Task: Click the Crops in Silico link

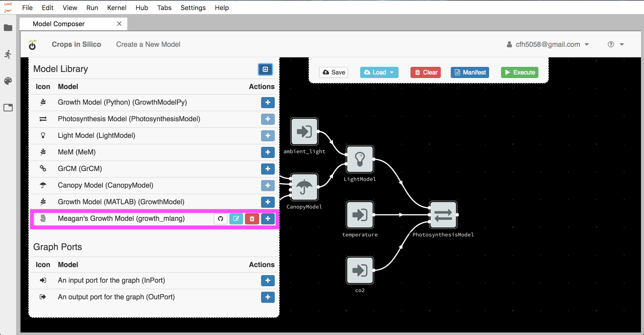Action: coord(76,45)
